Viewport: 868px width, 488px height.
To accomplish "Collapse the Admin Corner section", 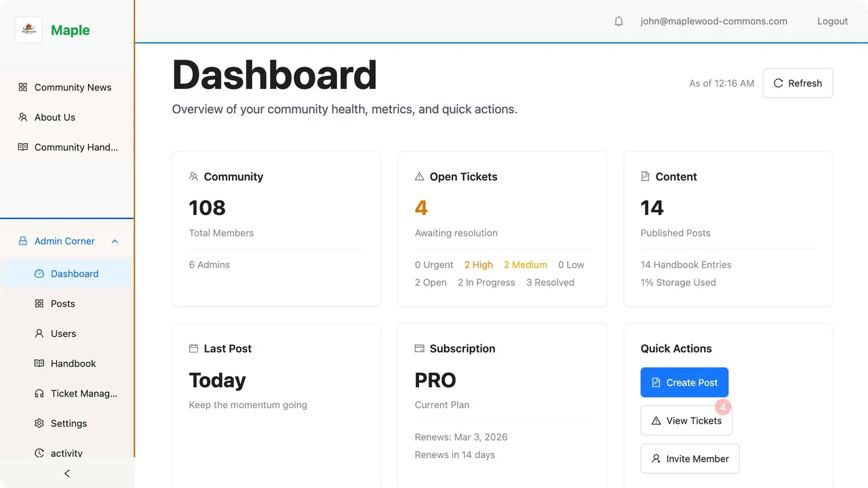I will tap(115, 241).
